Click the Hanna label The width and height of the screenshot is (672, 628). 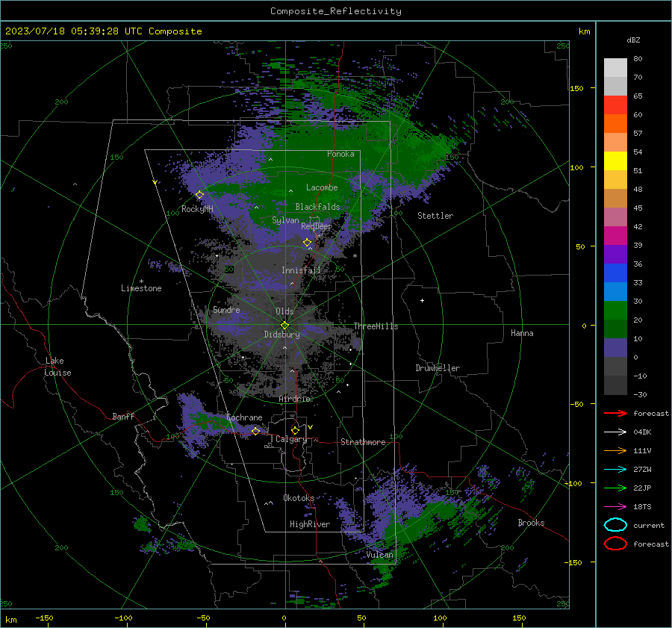522,333
